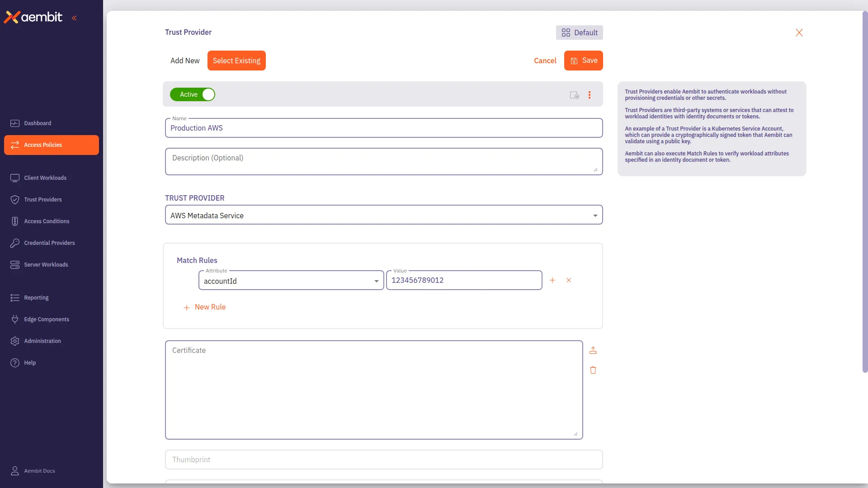Click the Help question-mark icon
The width and height of the screenshot is (868, 488).
15,363
